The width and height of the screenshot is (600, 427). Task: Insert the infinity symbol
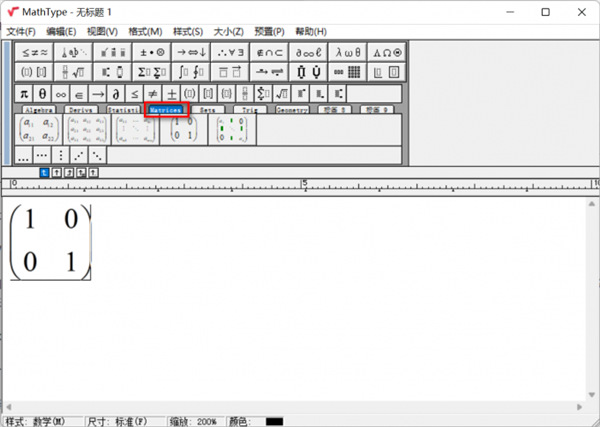point(60,94)
